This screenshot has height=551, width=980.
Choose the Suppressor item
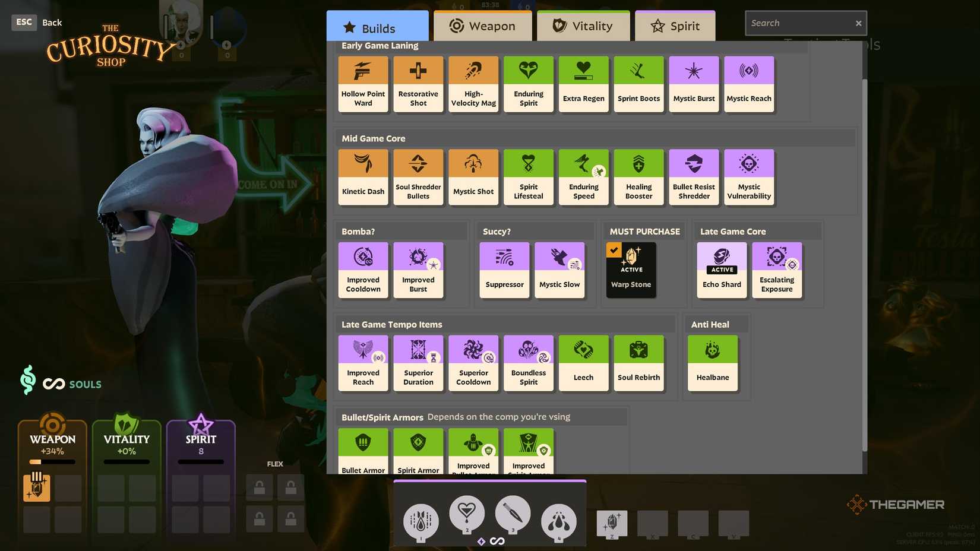click(504, 270)
